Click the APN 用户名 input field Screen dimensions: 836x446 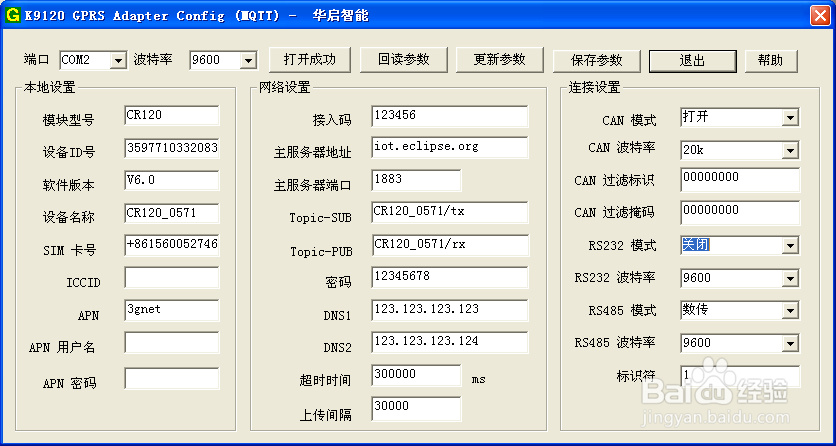coord(172,343)
